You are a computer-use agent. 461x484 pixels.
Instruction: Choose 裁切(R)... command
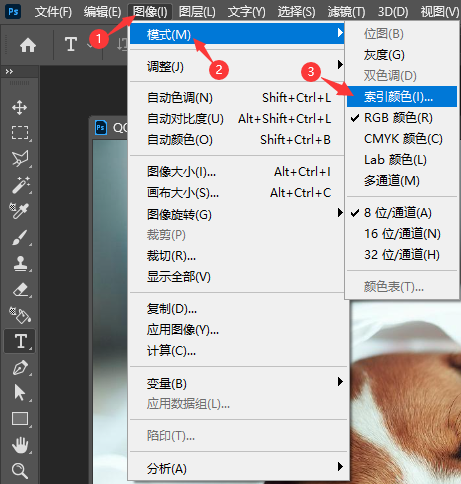point(237,256)
